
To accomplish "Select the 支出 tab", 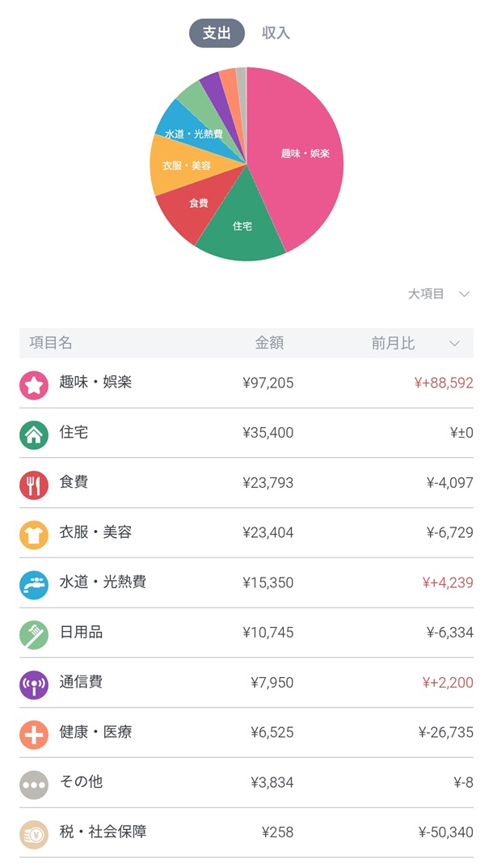I will pyautogui.click(x=215, y=33).
